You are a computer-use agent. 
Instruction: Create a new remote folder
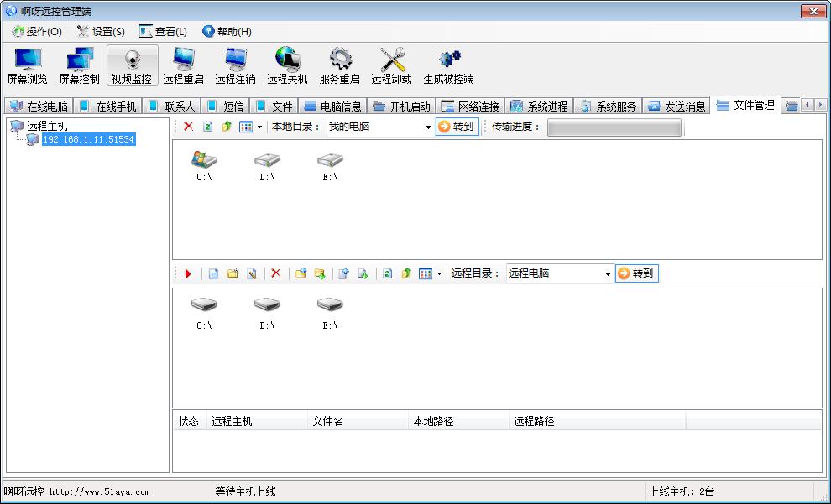[x=233, y=273]
